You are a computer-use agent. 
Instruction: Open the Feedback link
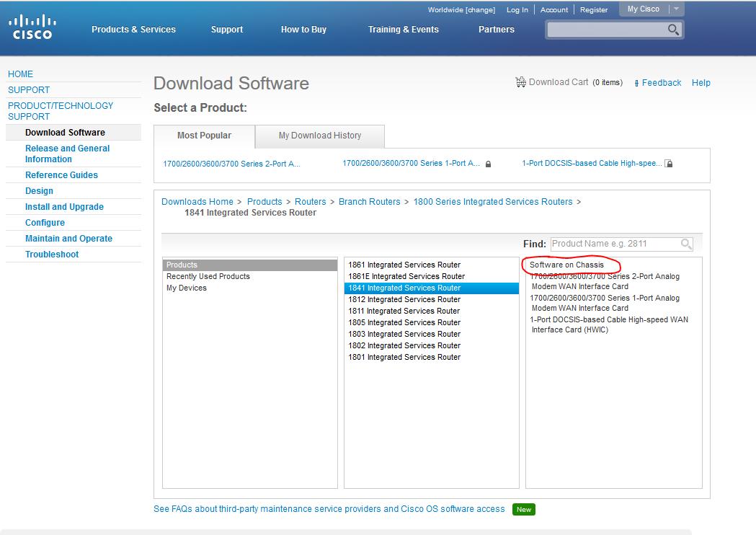tap(661, 83)
